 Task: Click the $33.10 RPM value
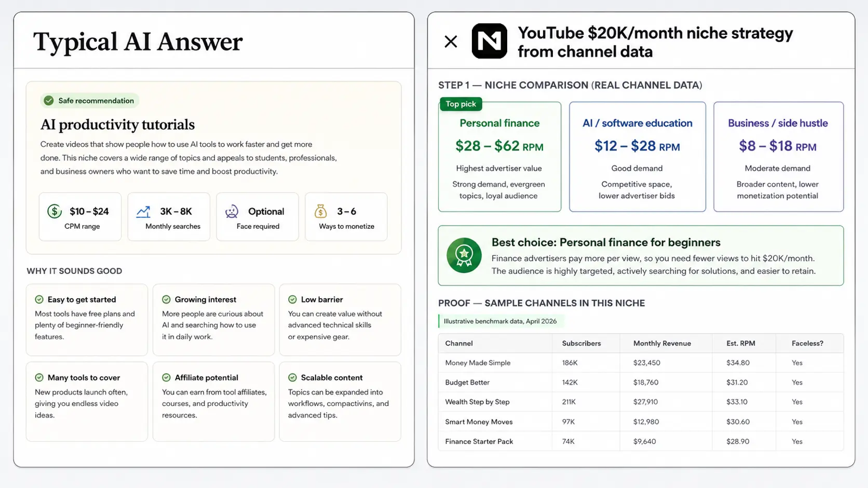[x=737, y=402]
